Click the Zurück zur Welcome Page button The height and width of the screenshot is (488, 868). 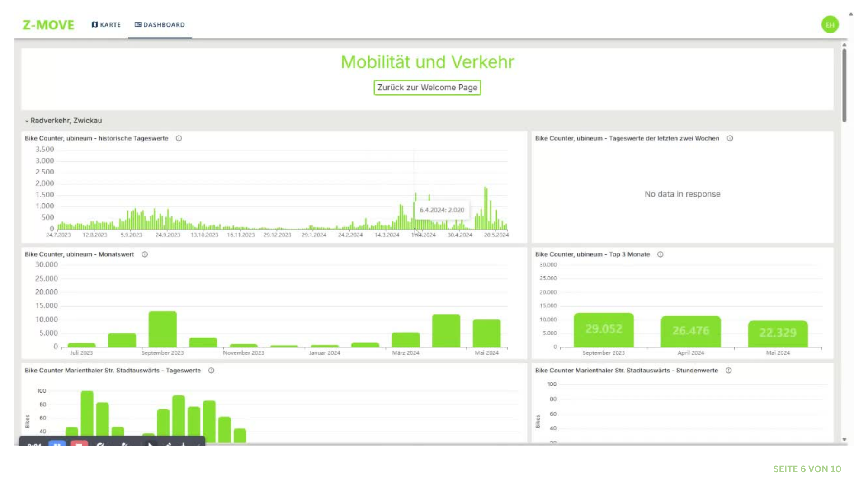coord(427,88)
